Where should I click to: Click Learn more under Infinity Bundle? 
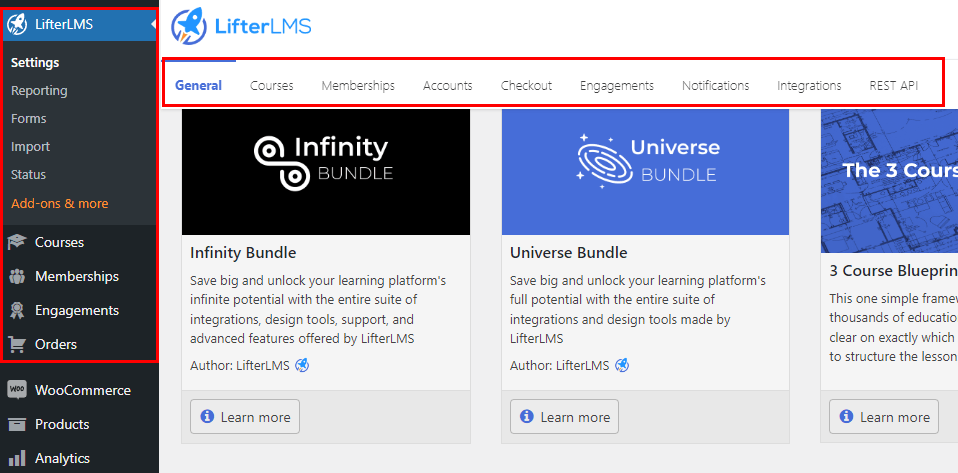tap(245, 417)
